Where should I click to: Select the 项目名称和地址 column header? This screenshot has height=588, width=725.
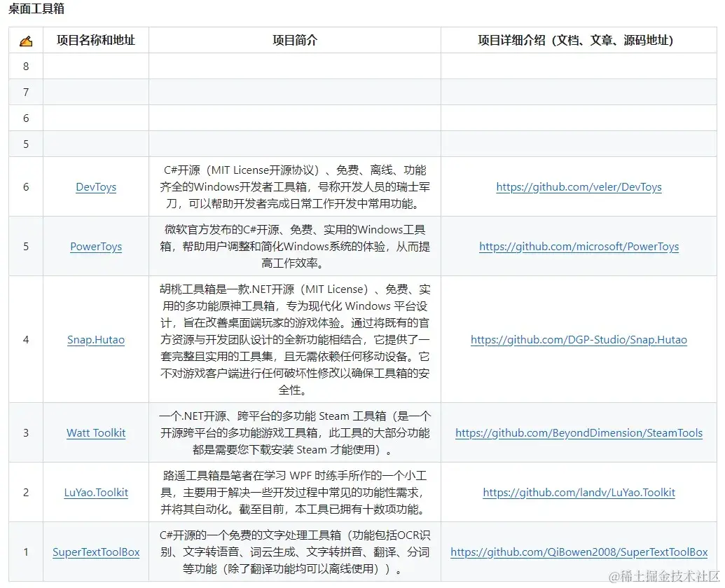pyautogui.click(x=96, y=40)
